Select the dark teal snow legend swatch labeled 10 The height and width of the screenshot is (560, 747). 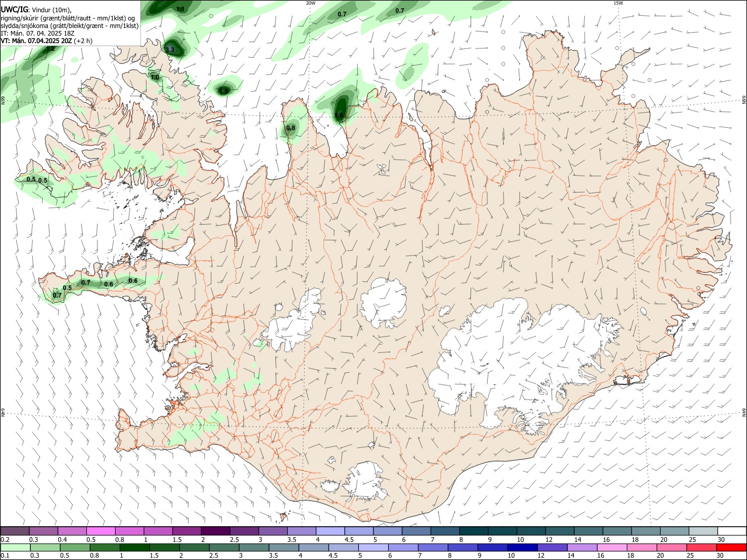530,531
